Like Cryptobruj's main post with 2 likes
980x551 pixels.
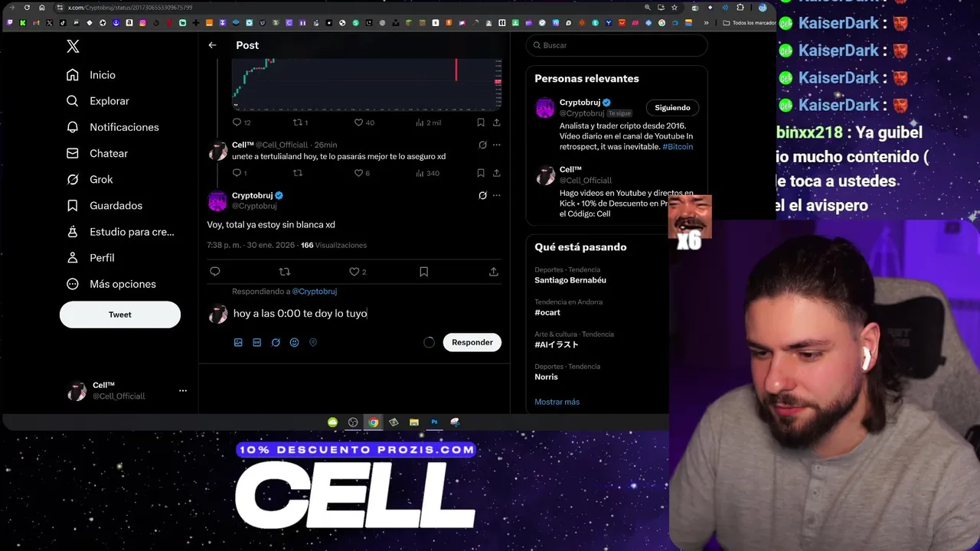click(x=358, y=272)
